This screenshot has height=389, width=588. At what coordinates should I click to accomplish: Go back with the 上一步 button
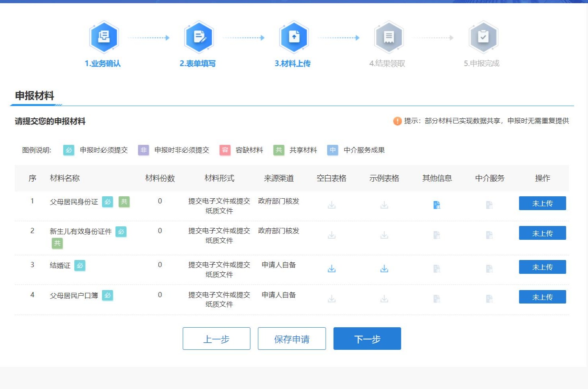(x=216, y=339)
